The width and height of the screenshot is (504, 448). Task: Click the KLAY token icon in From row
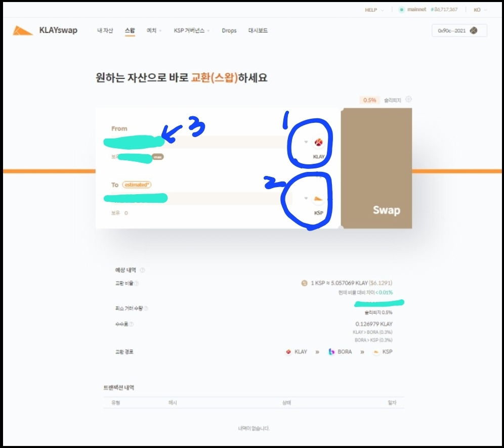click(318, 142)
